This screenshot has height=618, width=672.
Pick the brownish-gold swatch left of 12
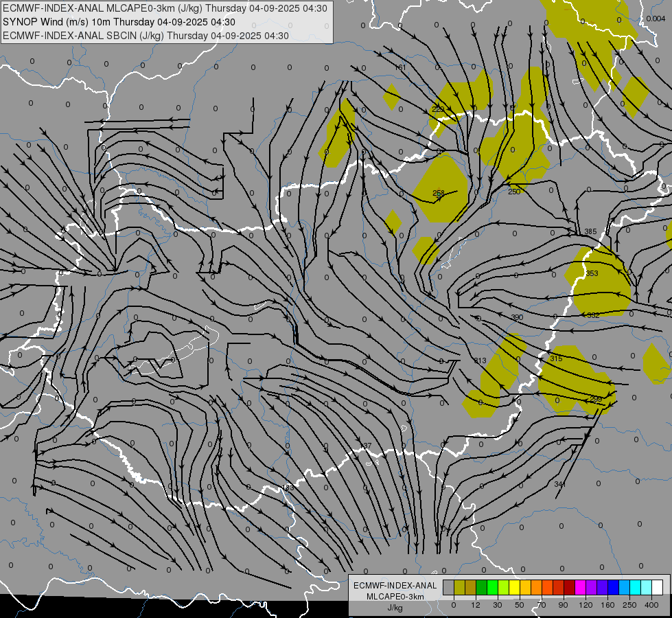(471, 587)
